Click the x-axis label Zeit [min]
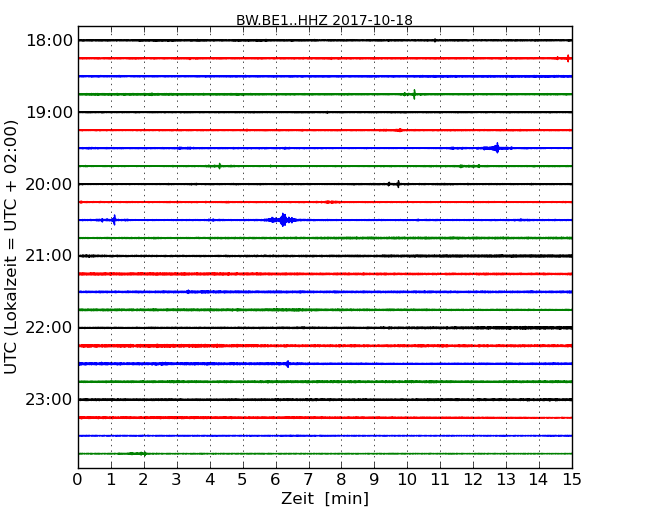Viewport: 650px width, 520px height. click(325, 498)
